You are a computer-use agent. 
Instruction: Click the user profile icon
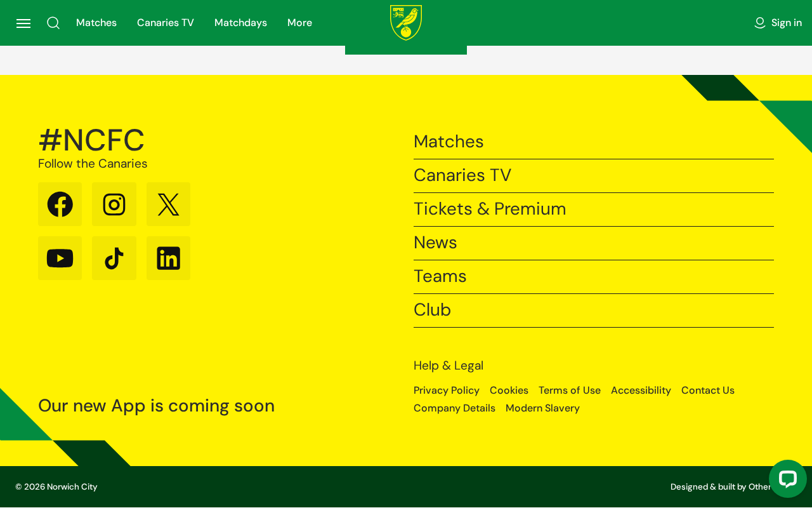[x=760, y=23]
